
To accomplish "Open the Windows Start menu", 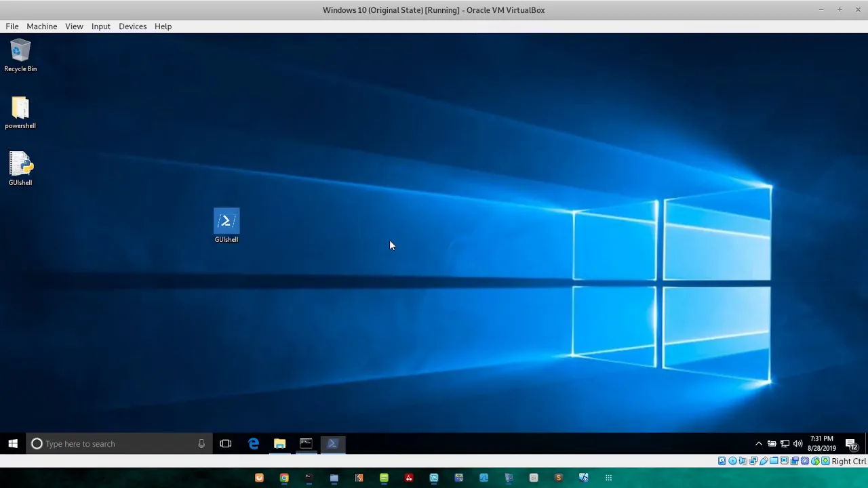I will coord(13,444).
